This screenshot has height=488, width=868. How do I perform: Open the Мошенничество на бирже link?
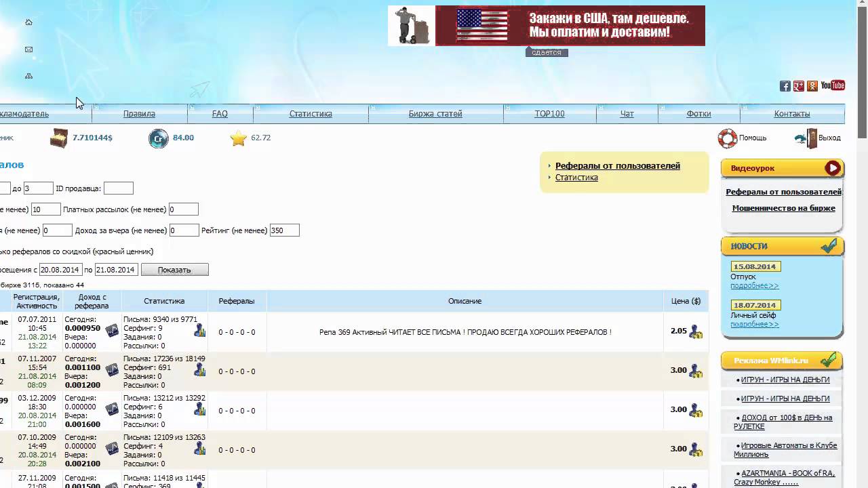[783, 208]
